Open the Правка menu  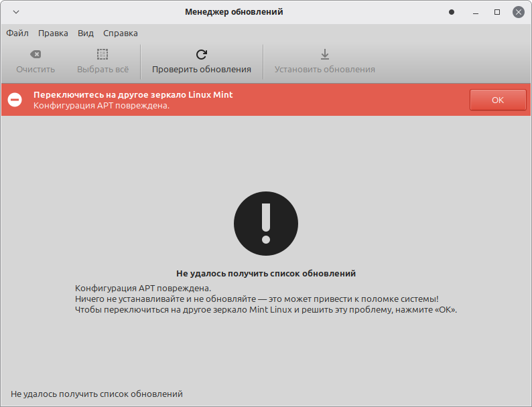53,33
